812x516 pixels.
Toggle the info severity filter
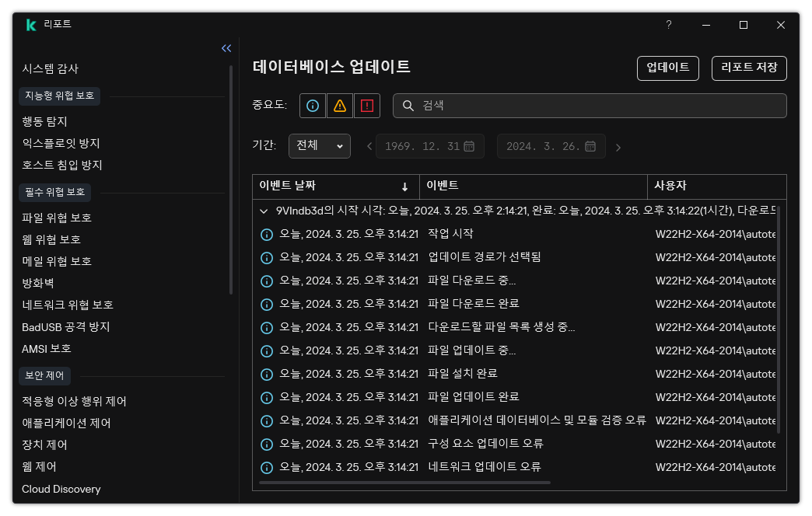[x=312, y=105]
